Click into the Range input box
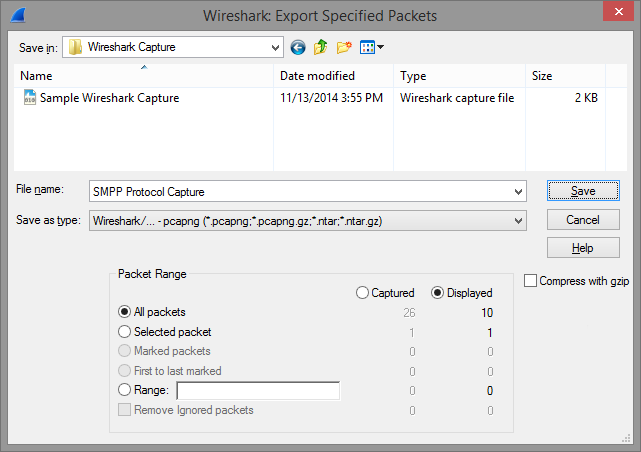Image resolution: width=641 pixels, height=452 pixels. tap(258, 391)
